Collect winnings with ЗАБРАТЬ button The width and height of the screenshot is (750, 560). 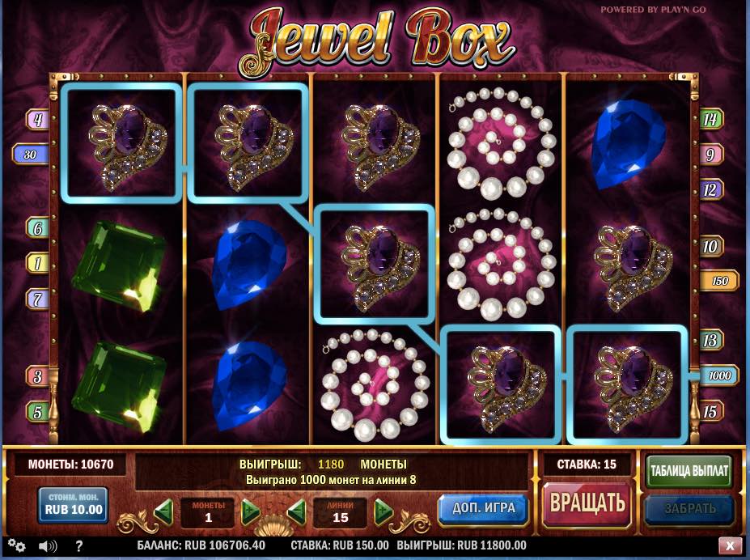(x=689, y=508)
